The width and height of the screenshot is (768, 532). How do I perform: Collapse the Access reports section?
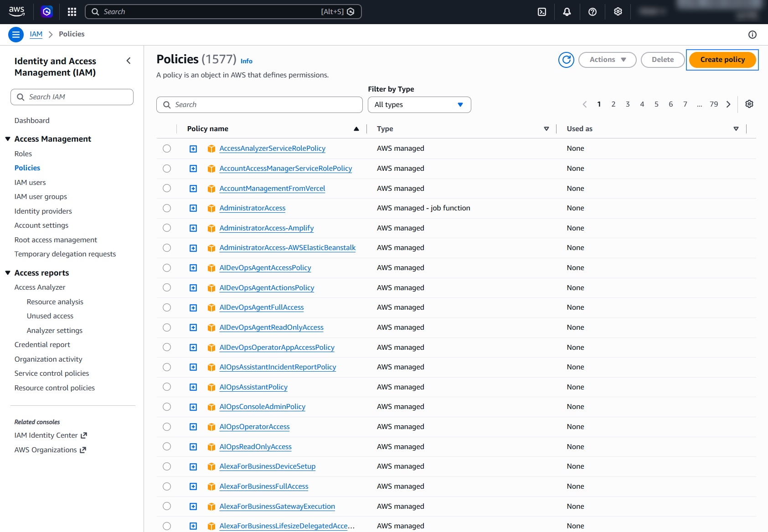(x=8, y=273)
